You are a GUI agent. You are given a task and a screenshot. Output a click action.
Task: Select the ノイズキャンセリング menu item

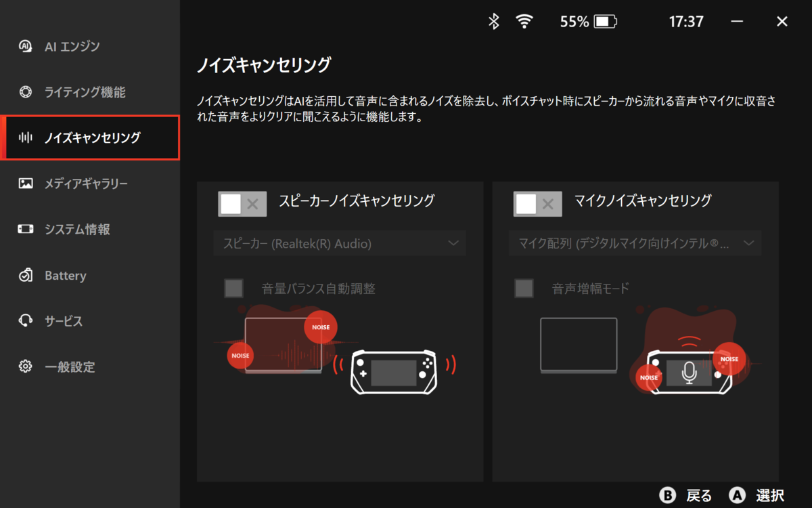[x=90, y=137]
